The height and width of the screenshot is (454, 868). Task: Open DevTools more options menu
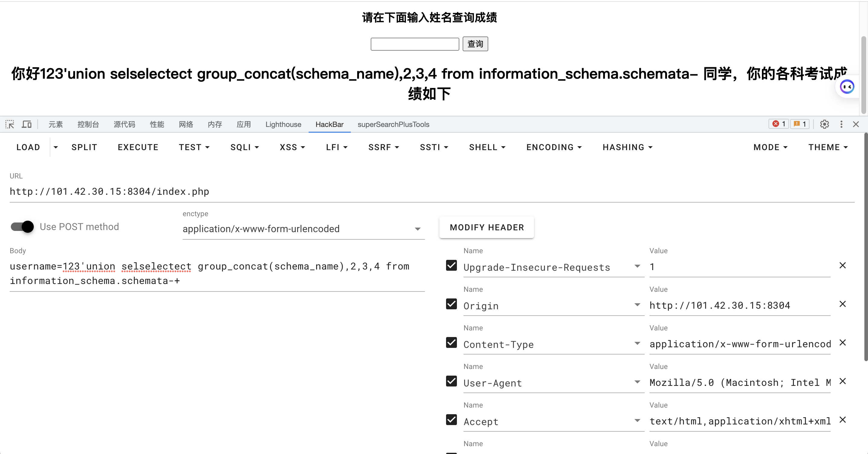click(x=841, y=125)
